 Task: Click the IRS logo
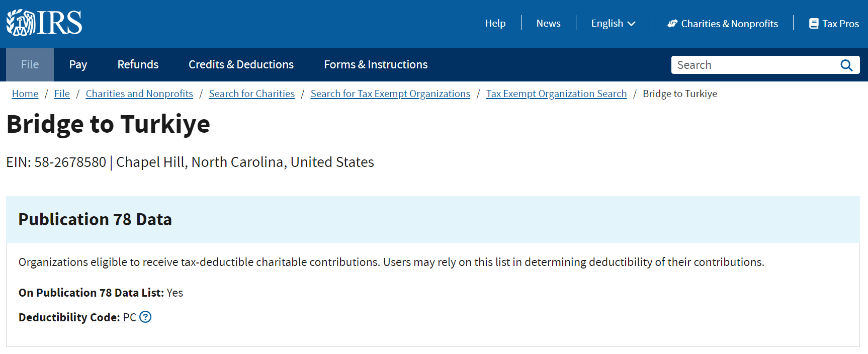[x=44, y=23]
